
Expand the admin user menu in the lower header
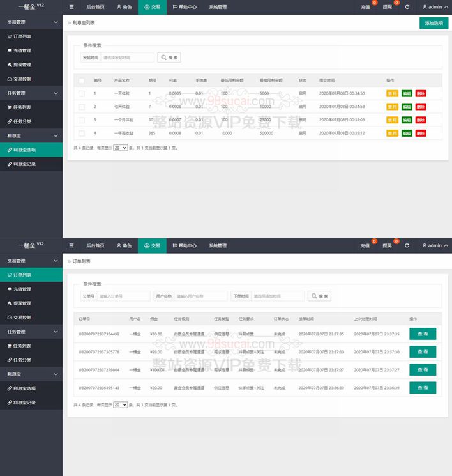pyautogui.click(x=435, y=245)
